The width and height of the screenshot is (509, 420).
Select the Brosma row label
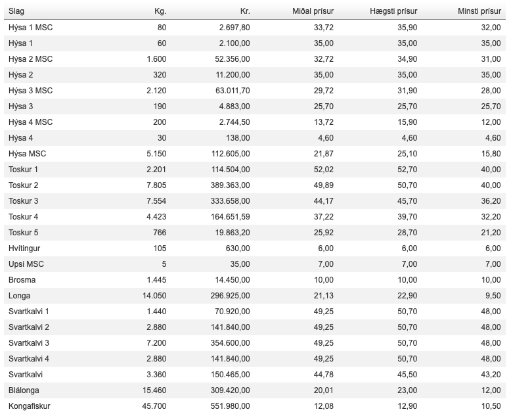22,280
